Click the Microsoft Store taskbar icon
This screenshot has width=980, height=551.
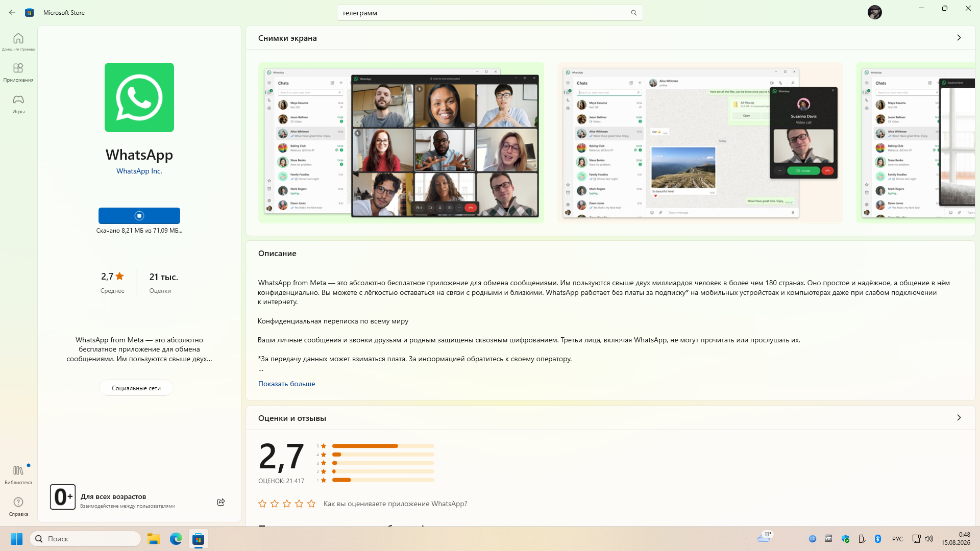click(199, 539)
